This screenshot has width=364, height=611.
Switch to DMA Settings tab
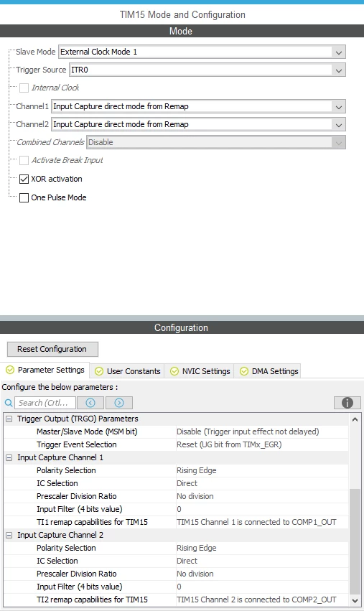click(269, 371)
